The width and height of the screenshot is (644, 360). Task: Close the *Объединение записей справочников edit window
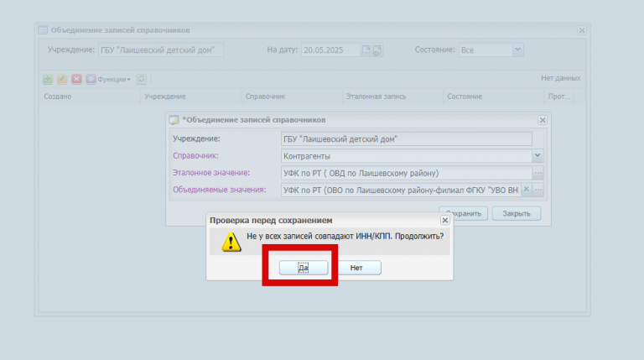point(543,120)
